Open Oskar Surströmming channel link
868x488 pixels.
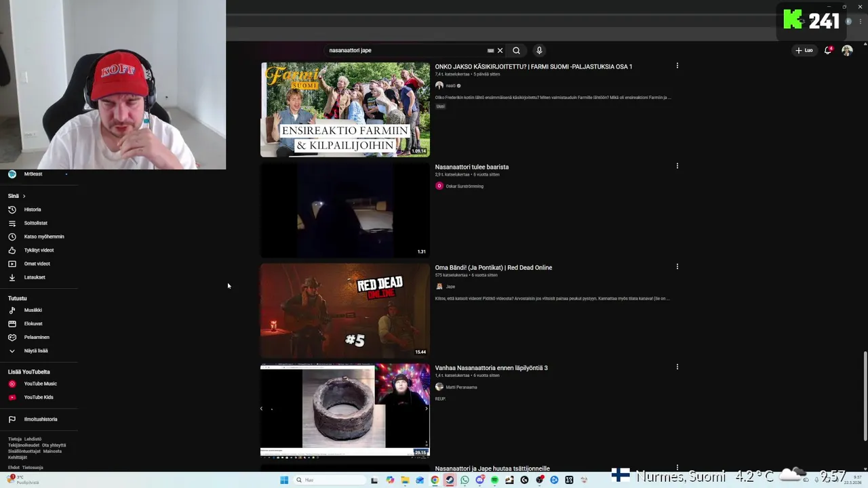465,186
